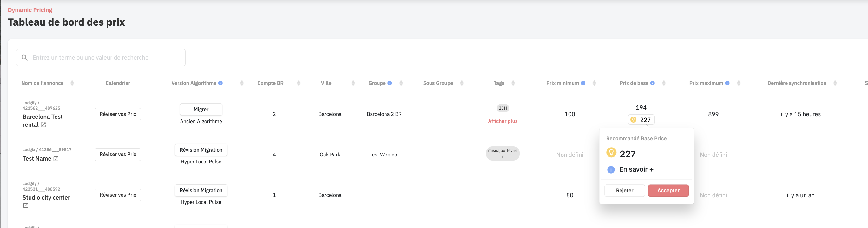Click lightbulb icon in 227 recommendation chip
This screenshot has width=868, height=228.
click(633, 120)
